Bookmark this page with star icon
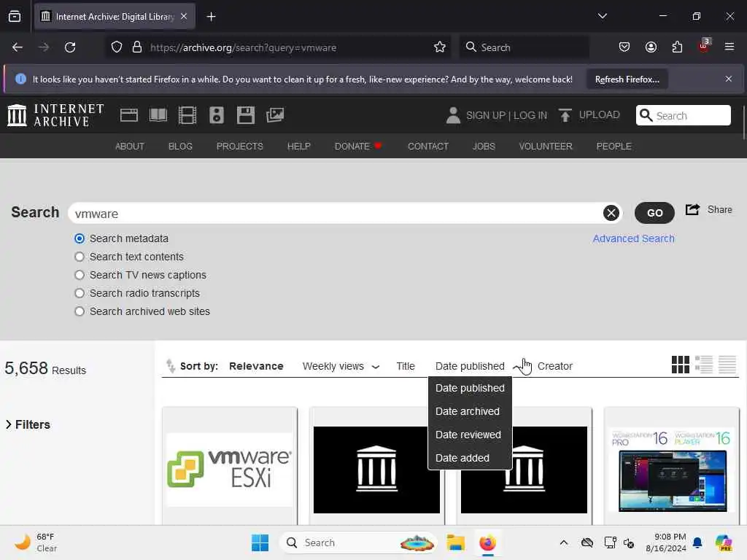Screen dimensions: 747x560 (440, 47)
